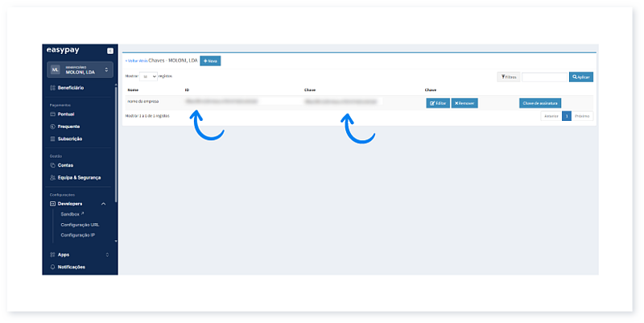Open the Mostrar registos count dropdown
Image resolution: width=644 pixels, height=323 pixels.
click(x=150, y=76)
